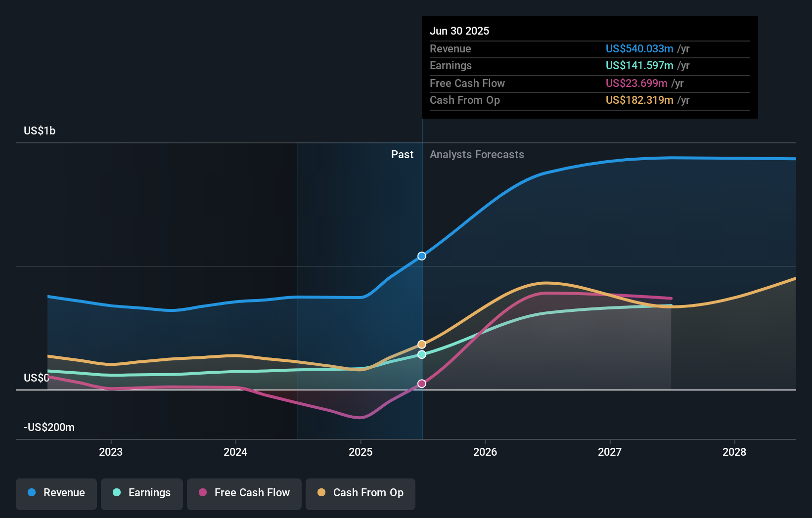Click the Revenue data point marker on the chart
The height and width of the screenshot is (518, 812).
pos(421,256)
